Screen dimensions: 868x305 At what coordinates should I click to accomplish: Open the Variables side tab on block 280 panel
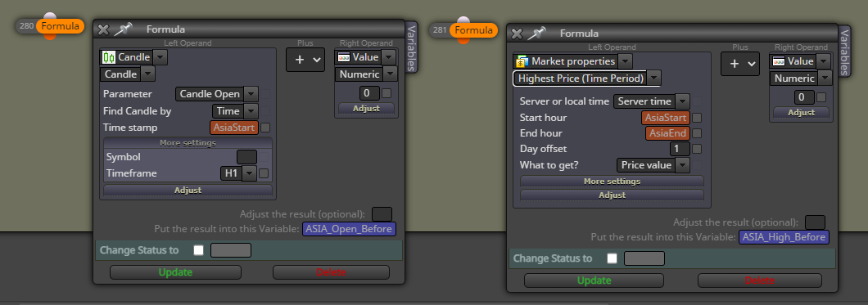coord(411,47)
